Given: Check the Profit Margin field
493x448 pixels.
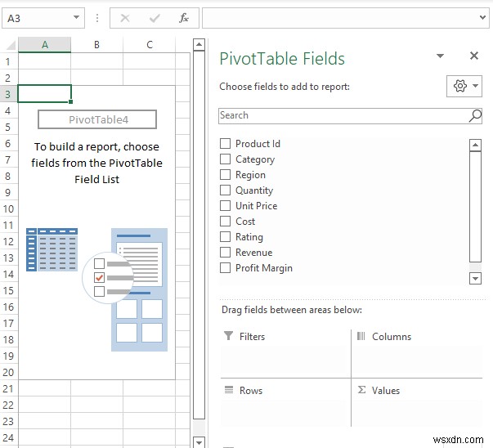Looking at the screenshot, I should point(225,268).
